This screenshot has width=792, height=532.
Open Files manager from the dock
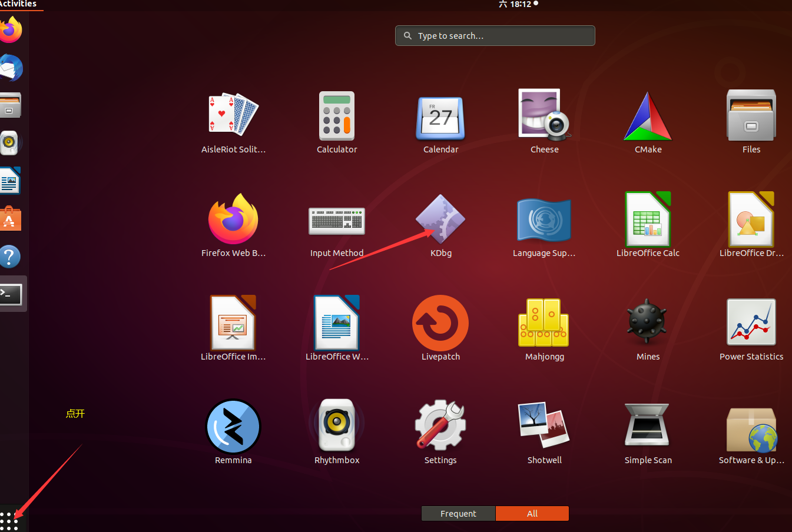tap(11, 106)
